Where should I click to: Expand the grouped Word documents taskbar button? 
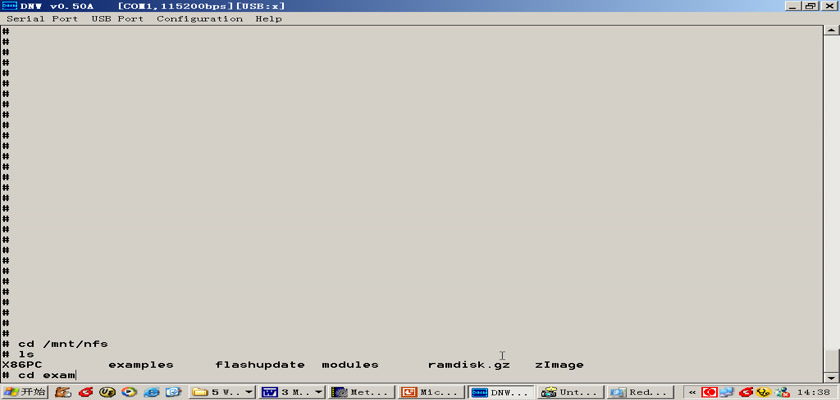(291, 392)
